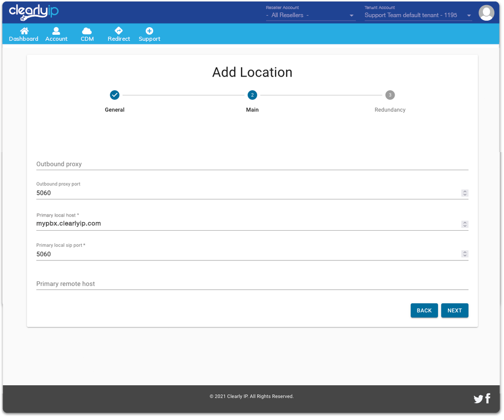Click the NEXT button

click(x=455, y=311)
